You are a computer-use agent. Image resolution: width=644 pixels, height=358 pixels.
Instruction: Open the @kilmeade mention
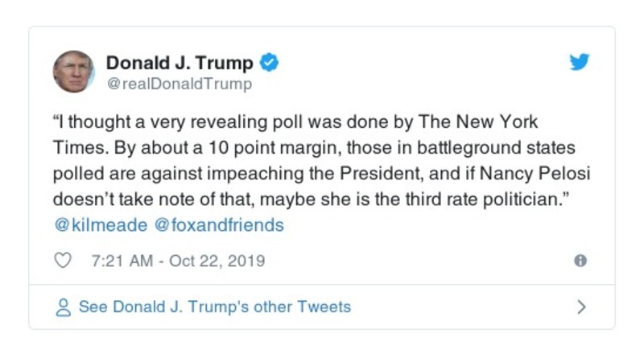(100, 225)
